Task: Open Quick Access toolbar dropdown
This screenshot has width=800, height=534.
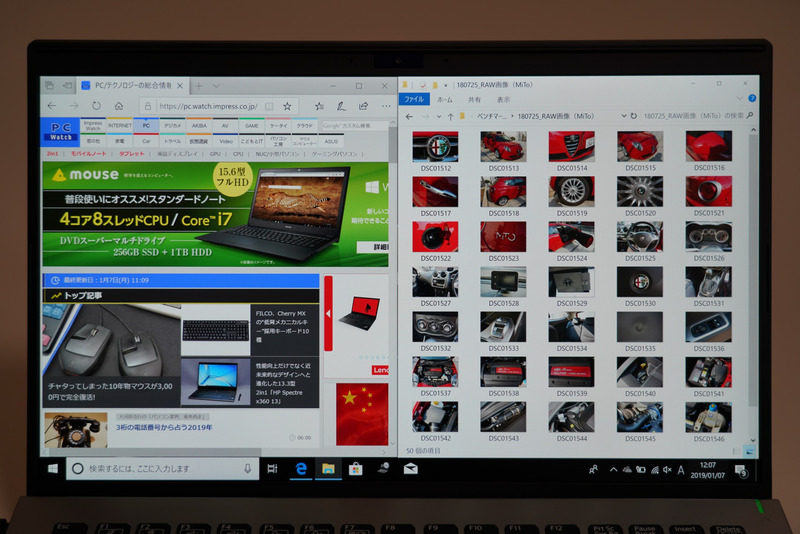Action: (445, 85)
